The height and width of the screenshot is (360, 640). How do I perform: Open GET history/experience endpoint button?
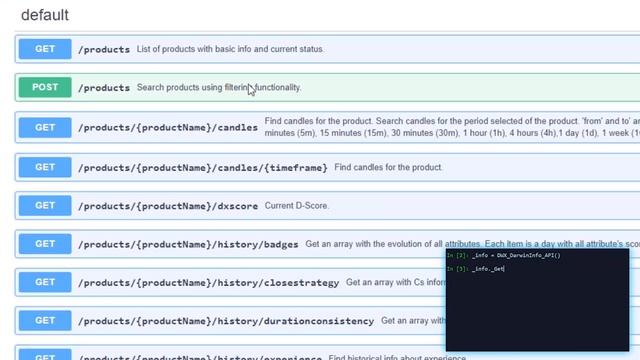click(x=45, y=355)
